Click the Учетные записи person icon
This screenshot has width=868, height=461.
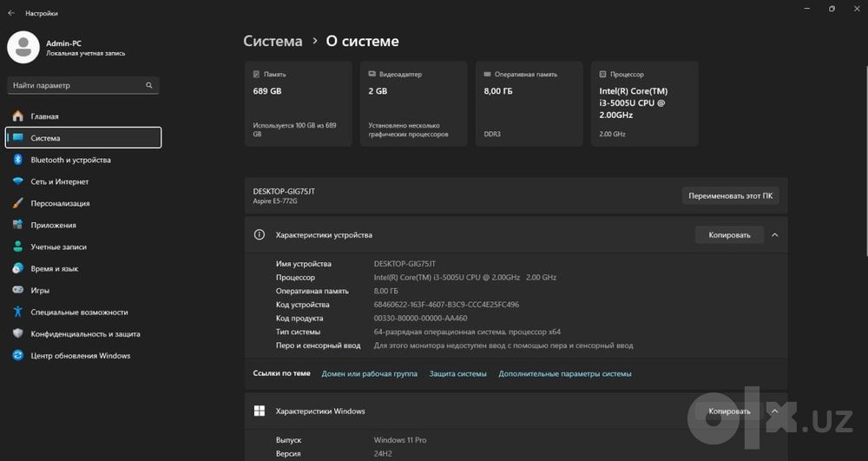(x=18, y=247)
